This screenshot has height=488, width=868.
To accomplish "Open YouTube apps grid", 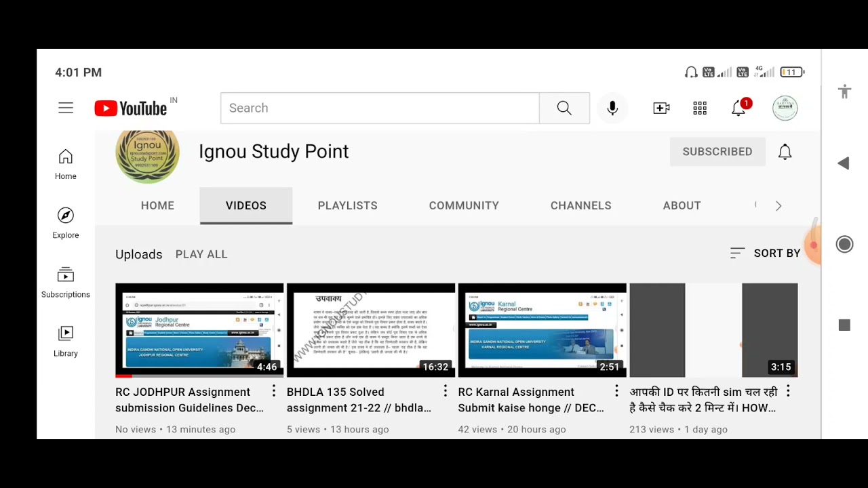I will pyautogui.click(x=700, y=108).
